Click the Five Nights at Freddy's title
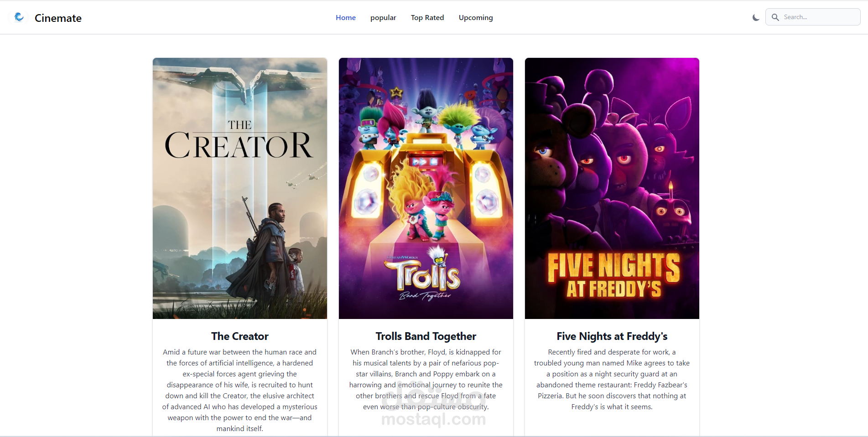 [x=612, y=336]
